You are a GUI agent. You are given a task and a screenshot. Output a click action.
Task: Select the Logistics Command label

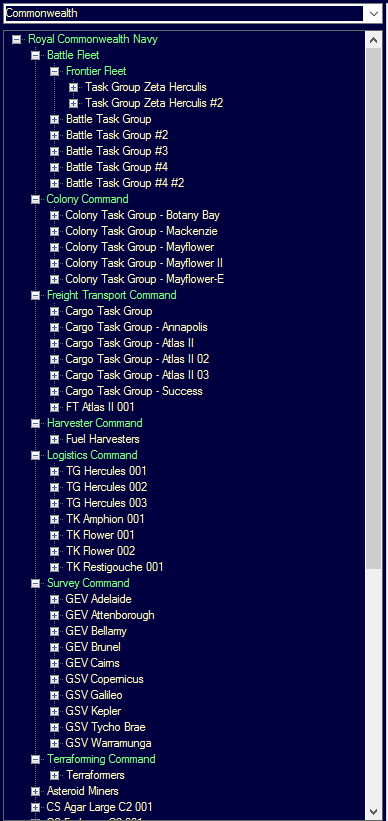click(92, 455)
